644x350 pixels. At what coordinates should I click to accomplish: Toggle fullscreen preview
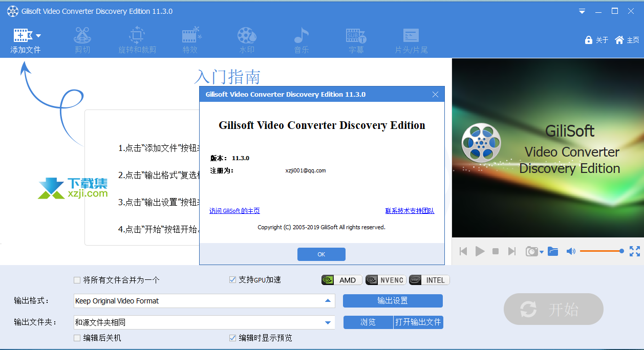635,251
